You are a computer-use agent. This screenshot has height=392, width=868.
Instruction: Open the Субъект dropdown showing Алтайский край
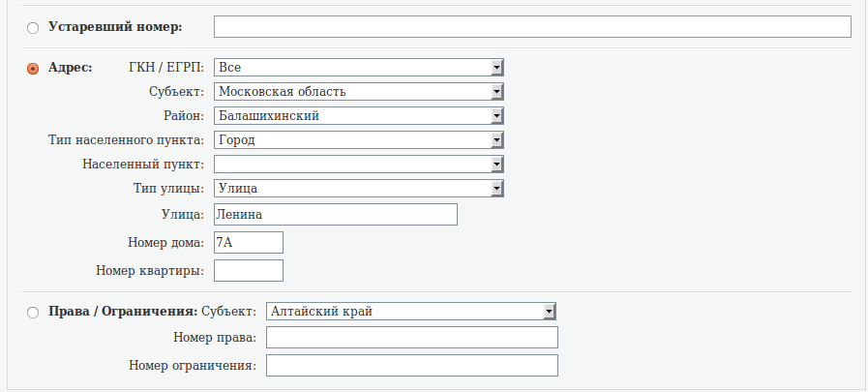tap(410, 312)
